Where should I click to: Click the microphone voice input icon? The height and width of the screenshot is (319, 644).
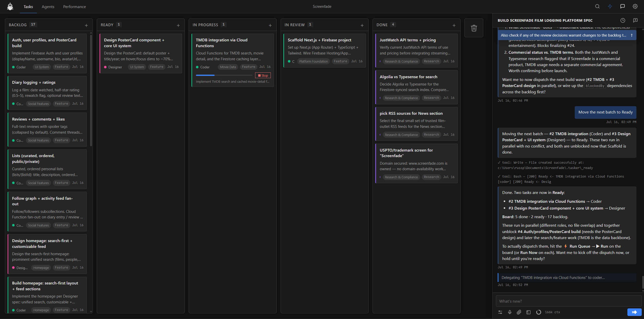tap(510, 312)
